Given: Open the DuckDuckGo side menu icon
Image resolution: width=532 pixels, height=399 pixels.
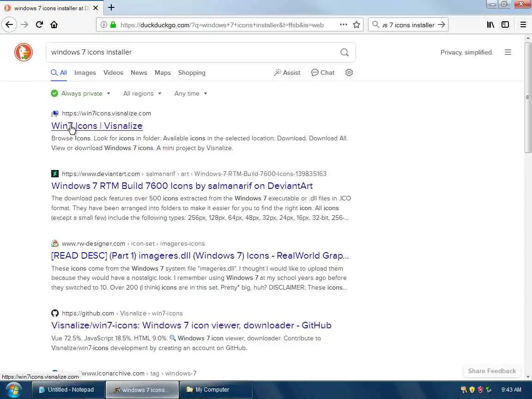Looking at the screenshot, I should [508, 52].
